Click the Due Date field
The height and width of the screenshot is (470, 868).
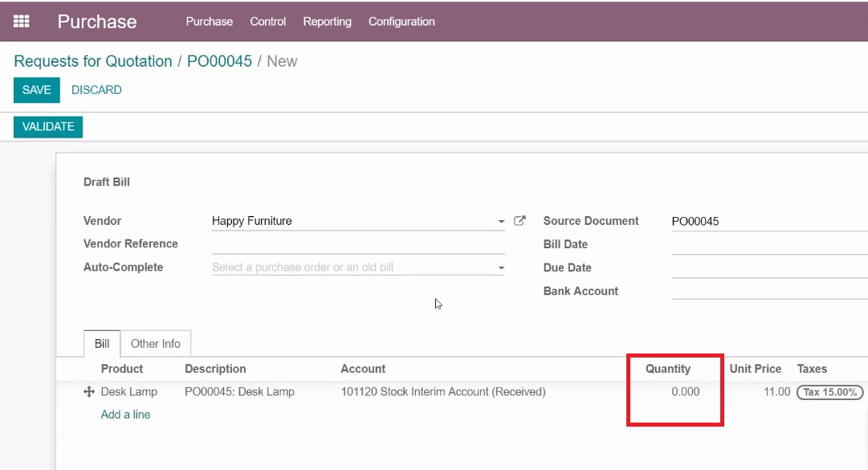click(x=769, y=268)
